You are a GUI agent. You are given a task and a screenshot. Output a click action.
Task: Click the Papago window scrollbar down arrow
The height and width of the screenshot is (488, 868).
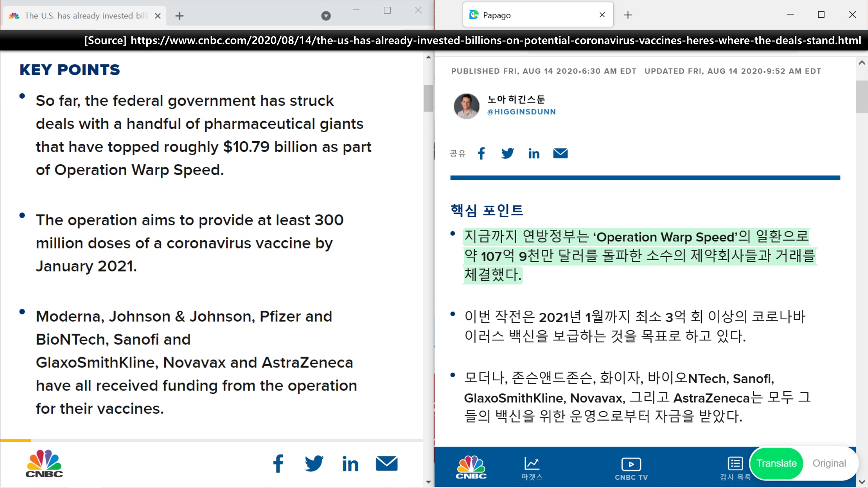[862, 482]
